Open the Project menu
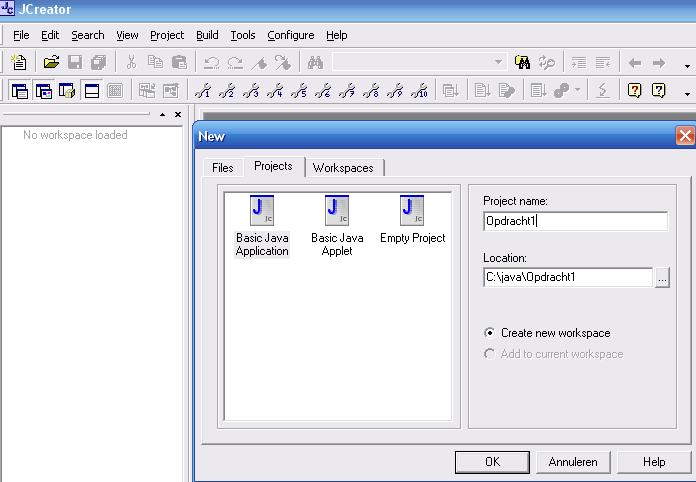696x482 pixels. (x=167, y=35)
